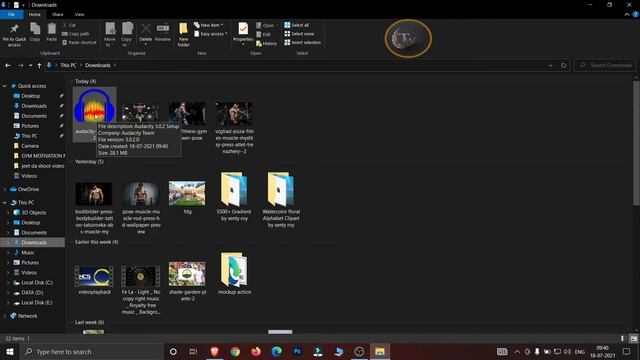Switch to details view in status bar
The width and height of the screenshot is (640, 360).
tap(622, 338)
